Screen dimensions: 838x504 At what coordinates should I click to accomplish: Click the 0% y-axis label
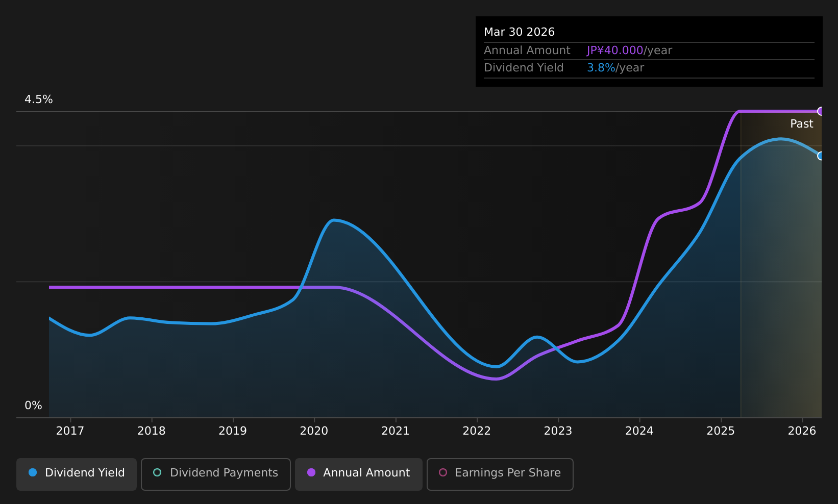pos(33,406)
